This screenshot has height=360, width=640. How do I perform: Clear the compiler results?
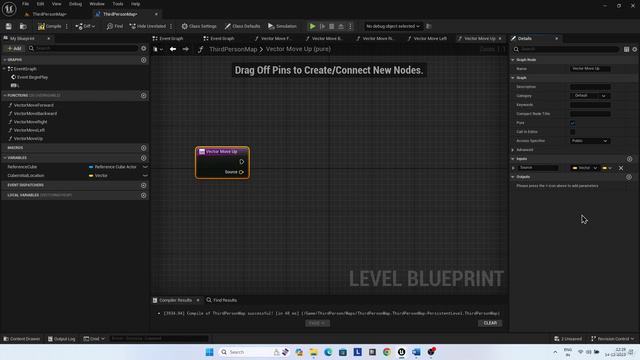click(x=490, y=323)
